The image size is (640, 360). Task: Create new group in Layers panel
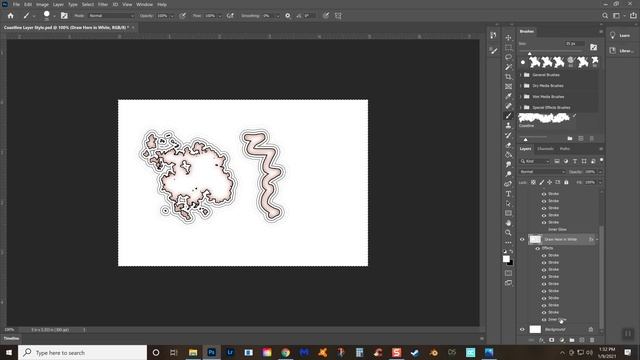(572, 340)
